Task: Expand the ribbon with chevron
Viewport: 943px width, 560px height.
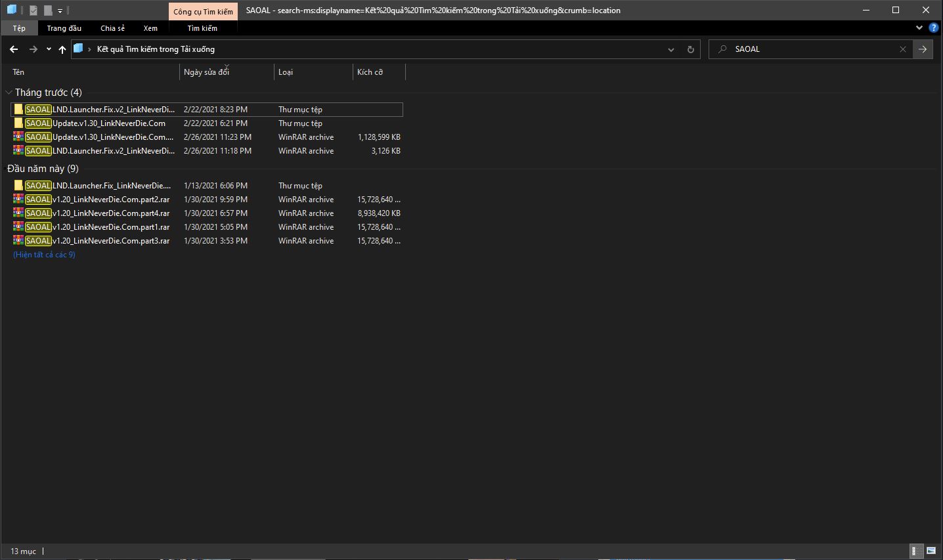Action: pos(919,28)
